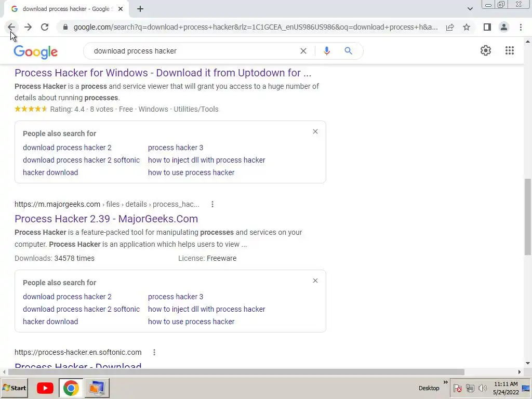Launch YouTube from the taskbar
Screen dimensions: 532x399
(x=45, y=388)
